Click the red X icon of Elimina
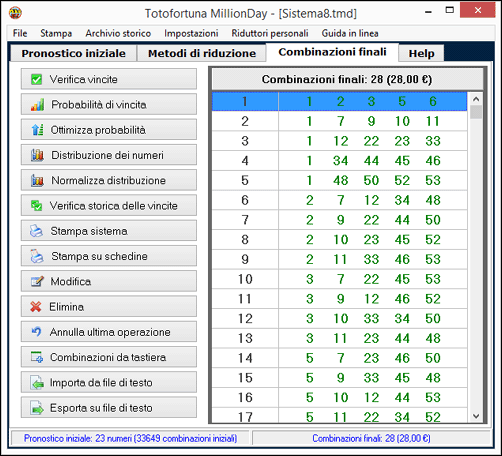Viewport: 502px width, 456px height. click(x=36, y=307)
